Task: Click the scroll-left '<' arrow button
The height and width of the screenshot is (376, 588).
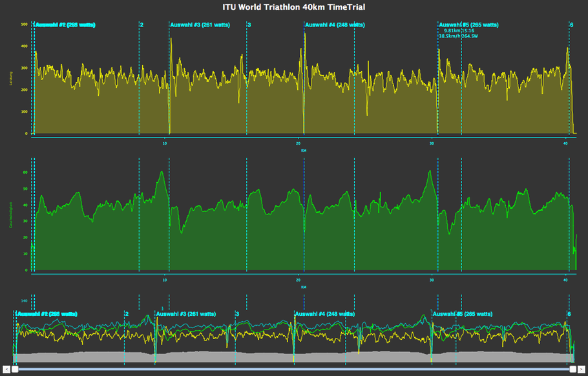Action: 6,370
